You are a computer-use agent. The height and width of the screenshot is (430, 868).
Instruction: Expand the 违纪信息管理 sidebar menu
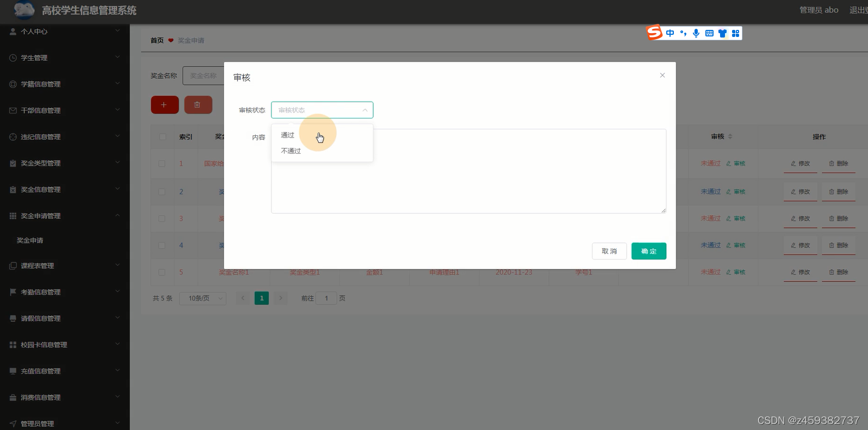tap(65, 136)
